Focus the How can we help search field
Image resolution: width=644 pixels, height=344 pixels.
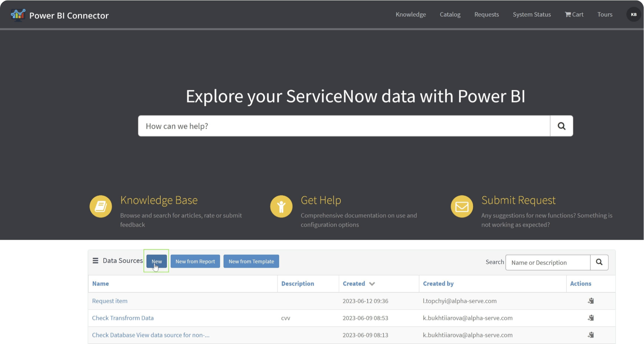click(344, 126)
